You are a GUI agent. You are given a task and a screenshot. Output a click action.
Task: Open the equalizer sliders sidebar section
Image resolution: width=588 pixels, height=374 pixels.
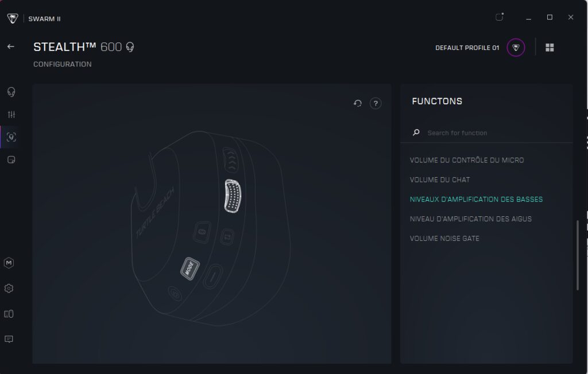(x=11, y=115)
